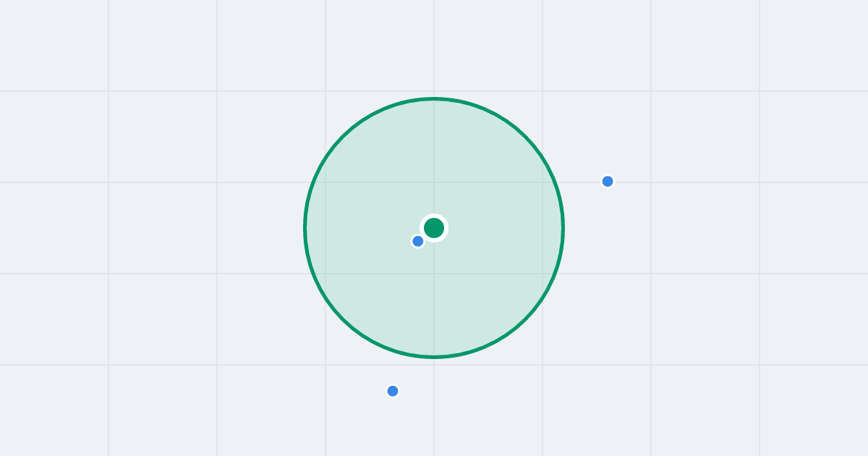The image size is (868, 456).
Task: Select the blue dot right of the circle
Action: click(608, 181)
